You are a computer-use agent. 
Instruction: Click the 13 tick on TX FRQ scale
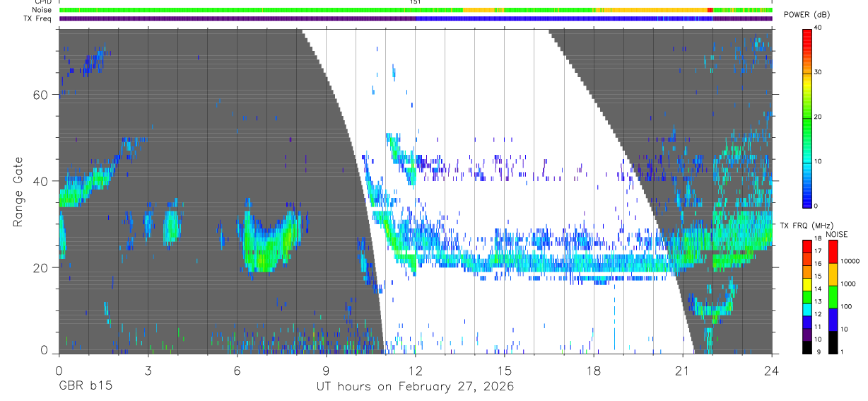click(x=818, y=302)
